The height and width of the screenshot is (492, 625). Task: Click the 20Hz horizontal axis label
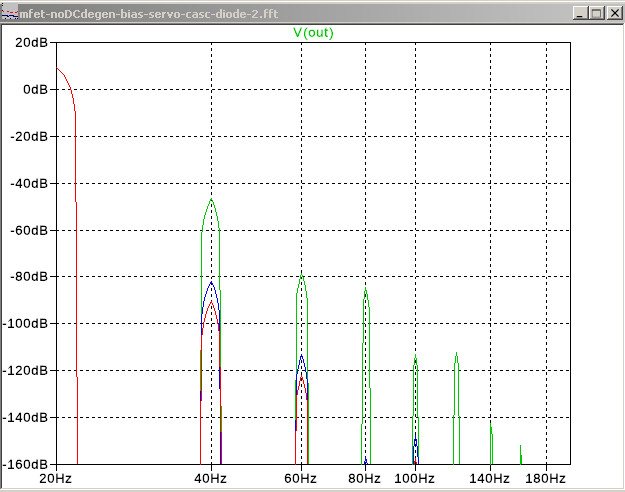pos(55,478)
